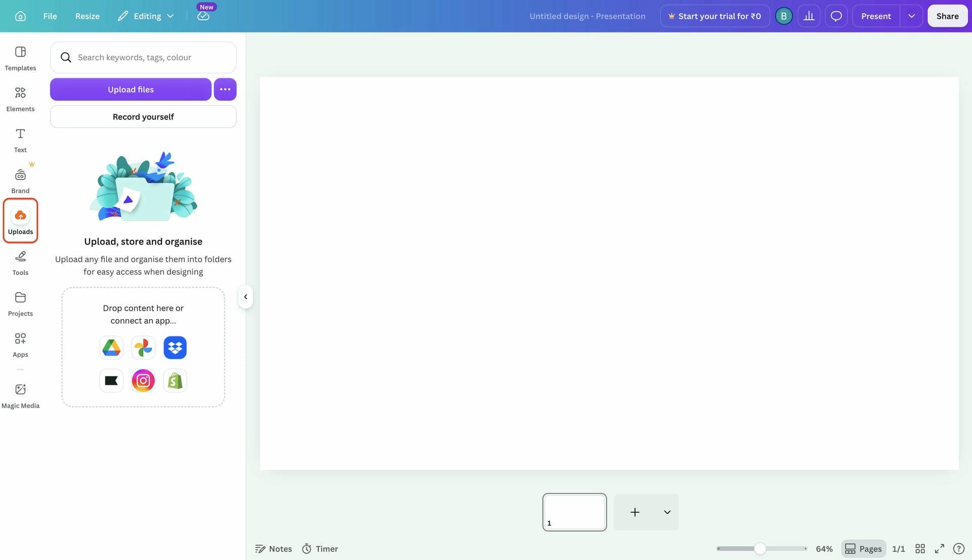Click the uploads search field
Screen dimensions: 972x560
point(143,57)
